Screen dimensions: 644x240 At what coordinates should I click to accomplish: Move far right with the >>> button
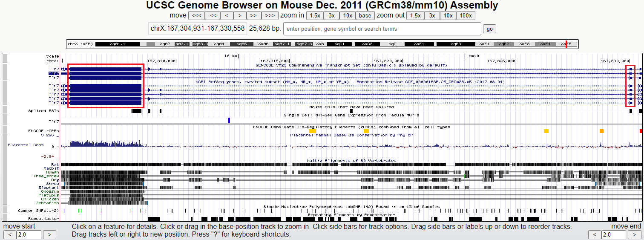click(x=270, y=16)
